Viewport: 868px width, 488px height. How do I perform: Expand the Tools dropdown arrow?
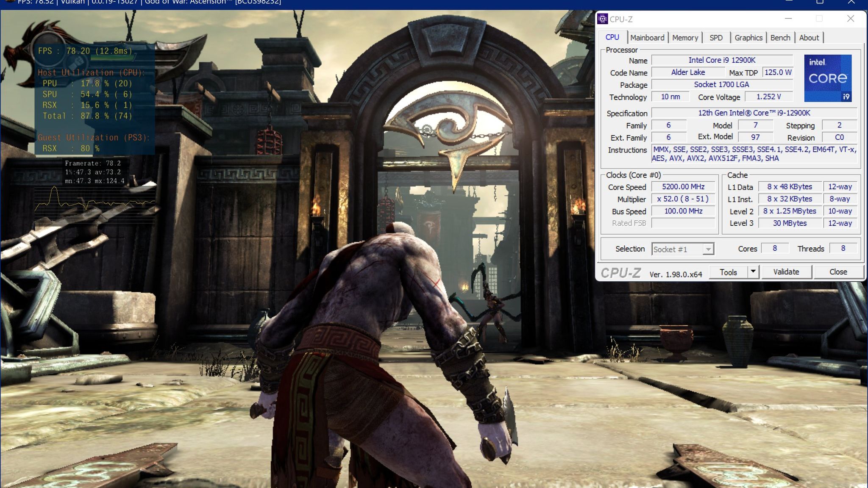point(753,272)
